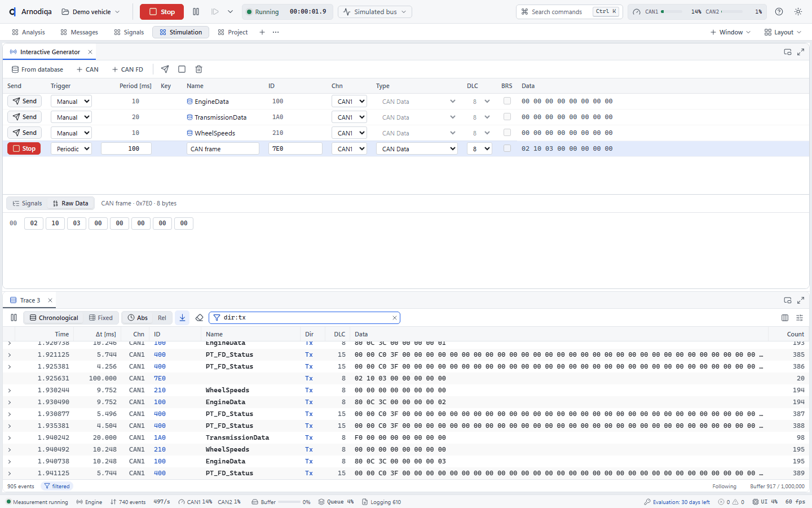This screenshot has width=812, height=508.
Task: Open the help icon in top bar
Action: [779, 12]
